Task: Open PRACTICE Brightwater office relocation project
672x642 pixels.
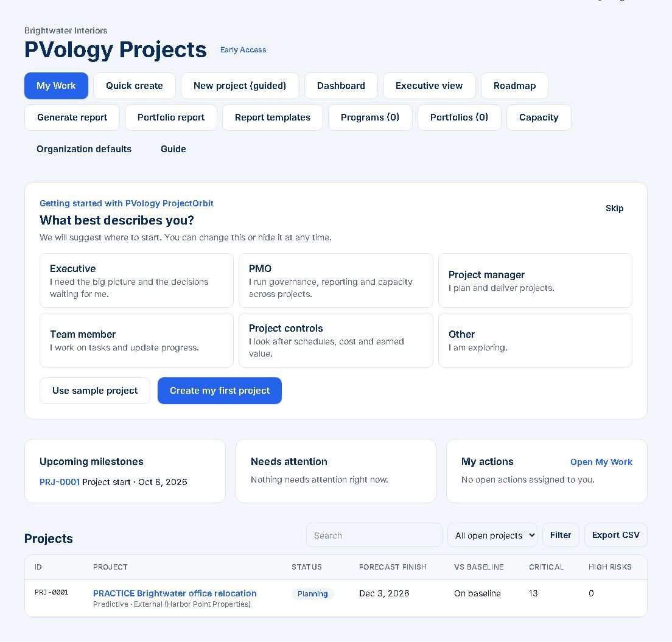Action: [x=175, y=593]
